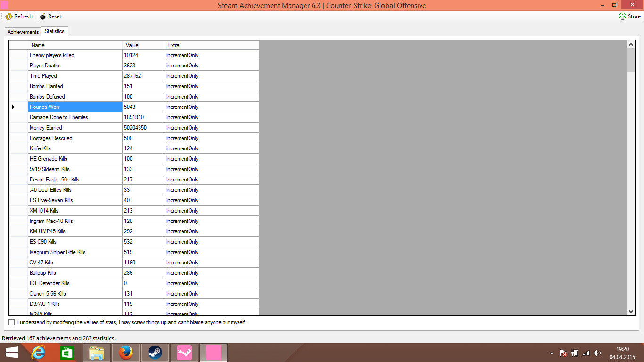
Task: Switch to Firefox in the taskbar
Action: click(126, 353)
